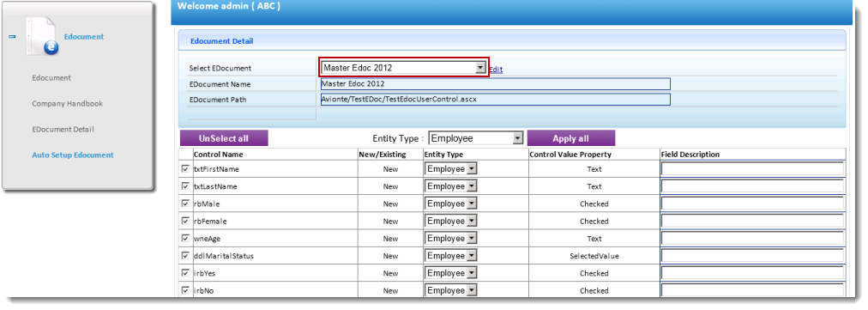Screen dimensions: 868x310
Task: Open Entity Type dropdown for rbMale
Action: (x=450, y=204)
